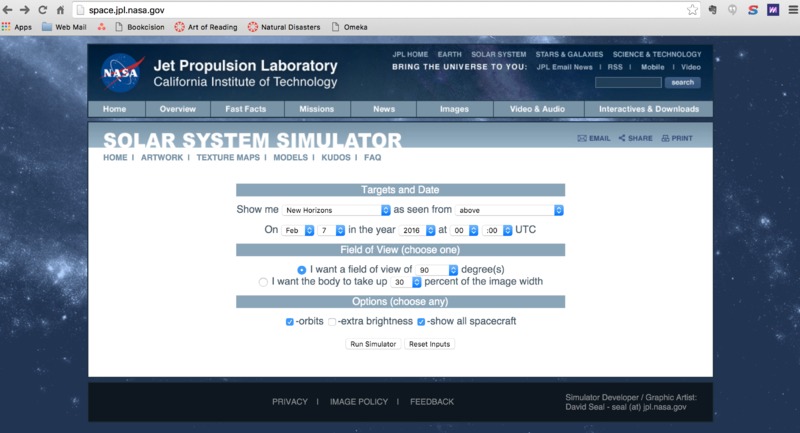
Task: Open the Missions navigation tab
Action: (317, 109)
